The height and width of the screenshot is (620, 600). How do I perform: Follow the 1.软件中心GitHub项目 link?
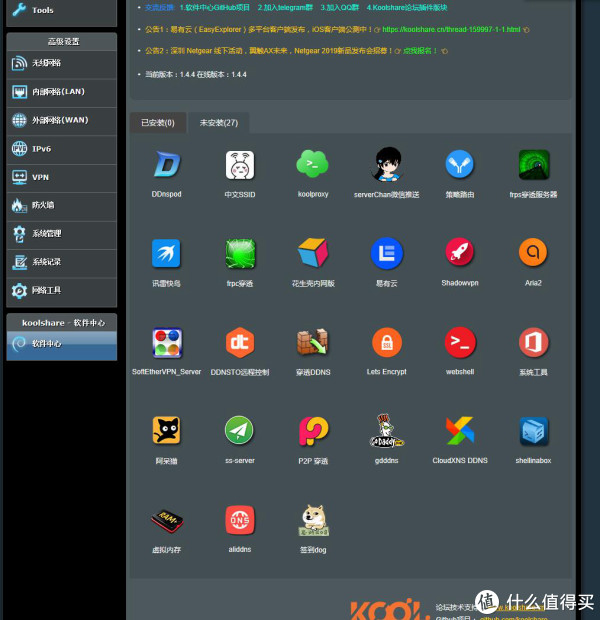coord(214,8)
